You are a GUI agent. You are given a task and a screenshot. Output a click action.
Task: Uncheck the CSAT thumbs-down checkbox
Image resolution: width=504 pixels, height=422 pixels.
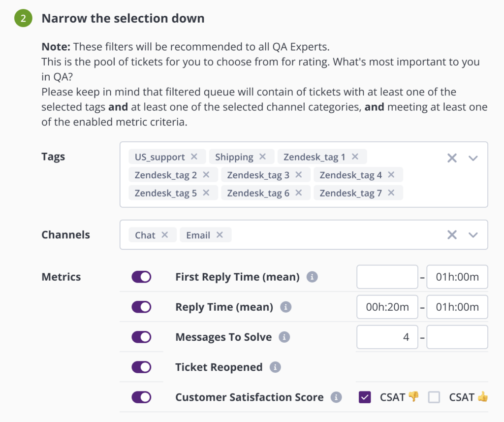[x=365, y=397]
